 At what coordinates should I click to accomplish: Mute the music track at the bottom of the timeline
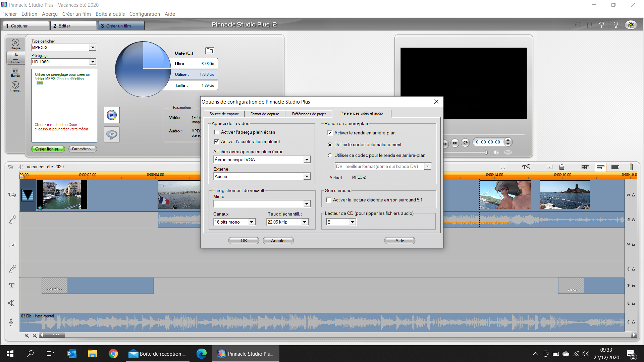pyautogui.click(x=628, y=322)
